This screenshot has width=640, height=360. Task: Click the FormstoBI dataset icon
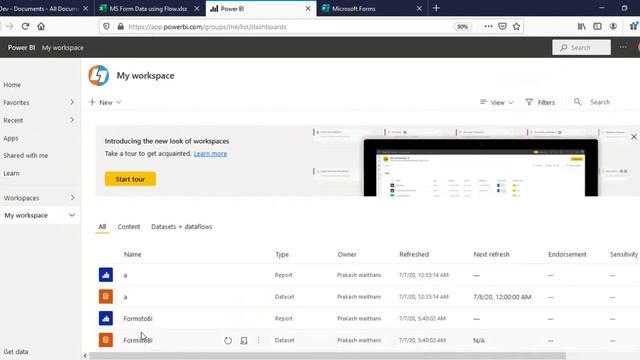(x=106, y=340)
